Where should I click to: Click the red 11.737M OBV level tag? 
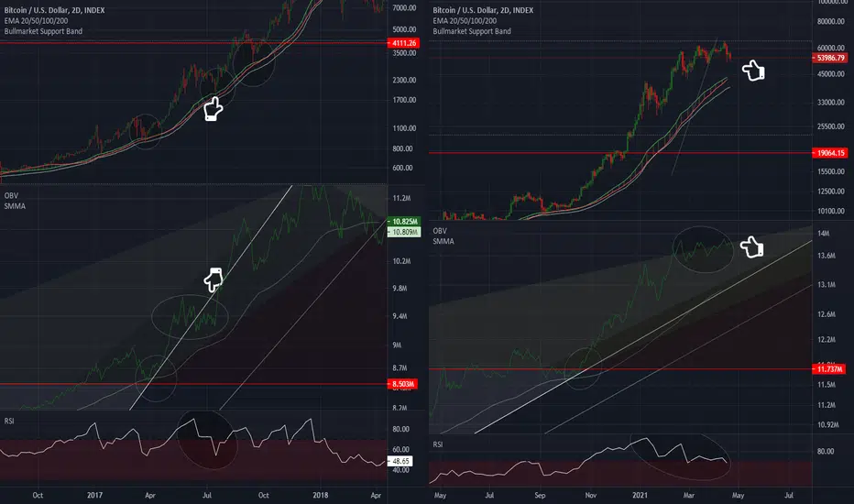point(829,369)
